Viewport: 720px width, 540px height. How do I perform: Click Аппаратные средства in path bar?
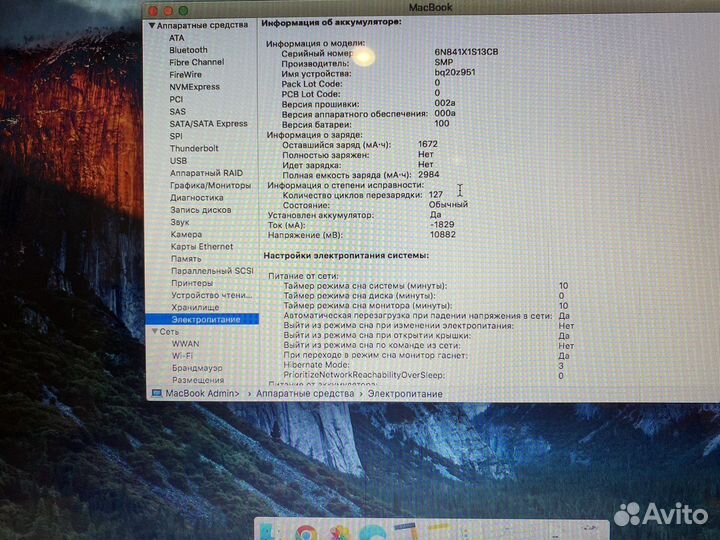click(x=305, y=394)
